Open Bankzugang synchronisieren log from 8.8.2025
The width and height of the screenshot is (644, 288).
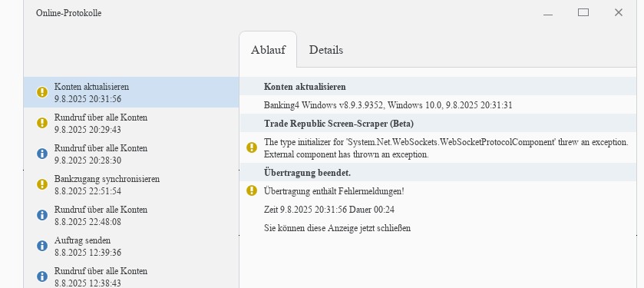tap(131, 185)
